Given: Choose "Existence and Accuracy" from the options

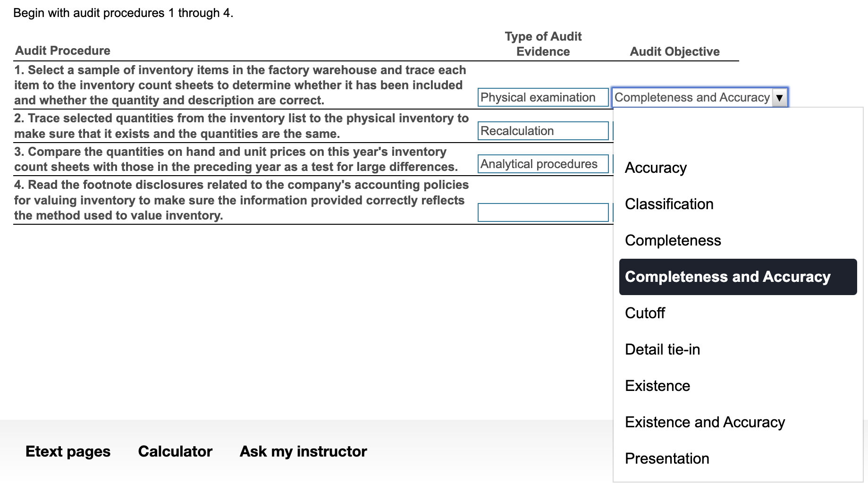Looking at the screenshot, I should [x=705, y=422].
